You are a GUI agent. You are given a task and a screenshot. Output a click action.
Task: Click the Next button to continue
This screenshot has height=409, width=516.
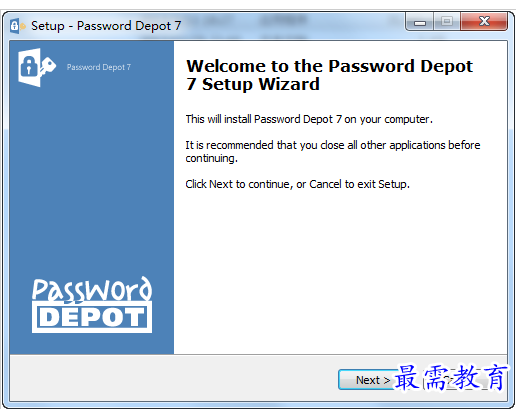(x=369, y=380)
